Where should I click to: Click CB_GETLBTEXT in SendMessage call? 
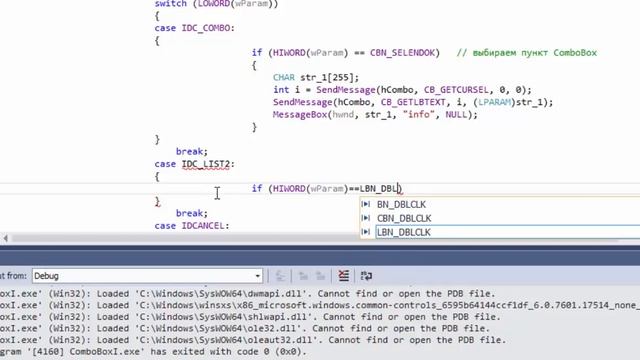click(x=413, y=102)
